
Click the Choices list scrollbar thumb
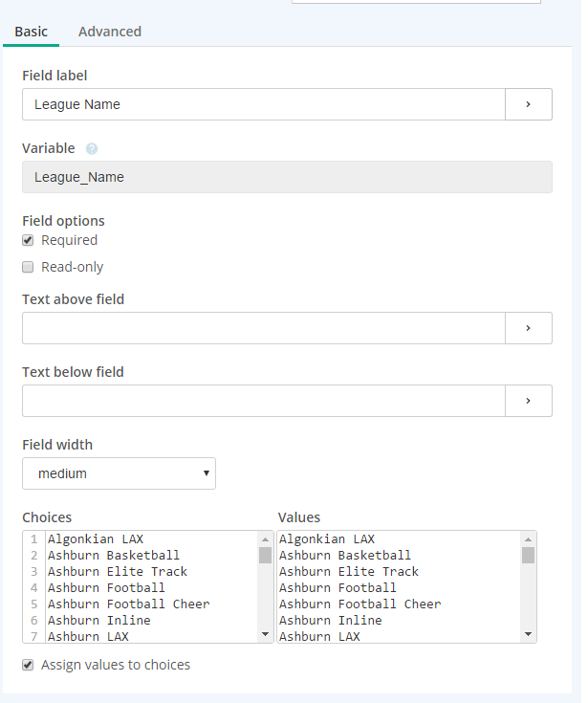click(x=265, y=555)
